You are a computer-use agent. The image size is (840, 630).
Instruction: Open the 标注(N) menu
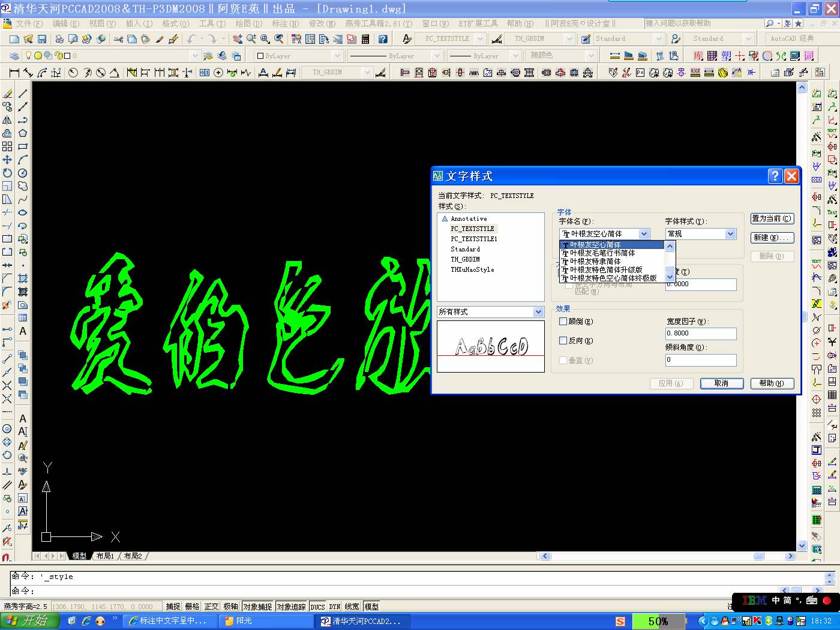(286, 23)
